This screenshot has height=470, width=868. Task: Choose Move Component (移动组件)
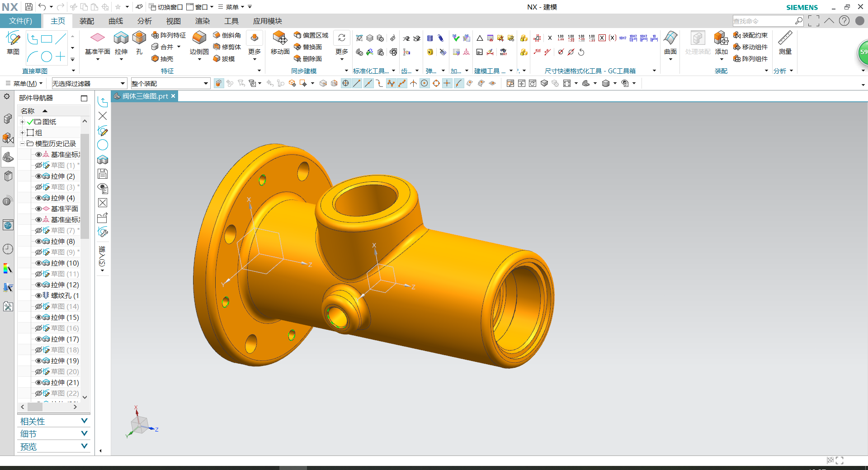[x=750, y=47]
